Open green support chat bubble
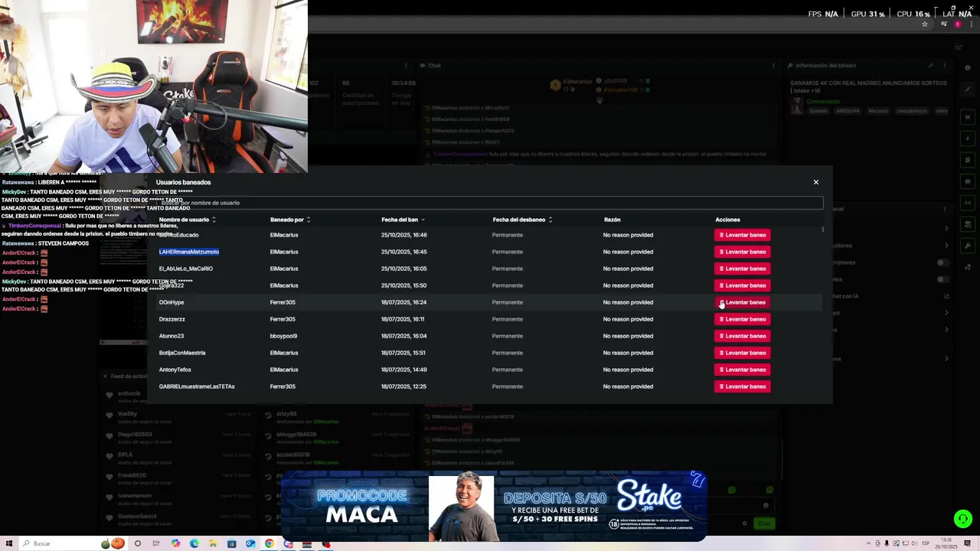980x551 pixels. point(962,519)
